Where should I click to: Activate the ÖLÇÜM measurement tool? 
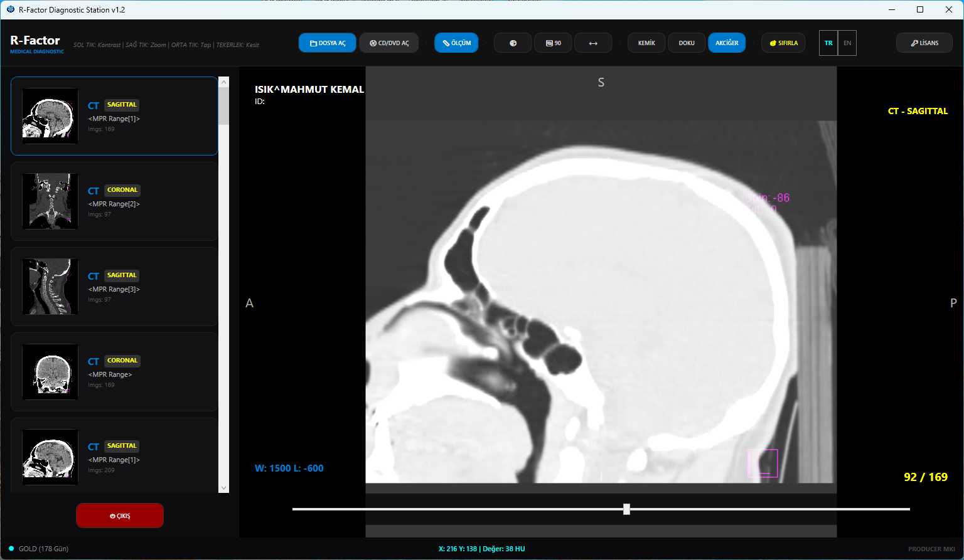(456, 43)
